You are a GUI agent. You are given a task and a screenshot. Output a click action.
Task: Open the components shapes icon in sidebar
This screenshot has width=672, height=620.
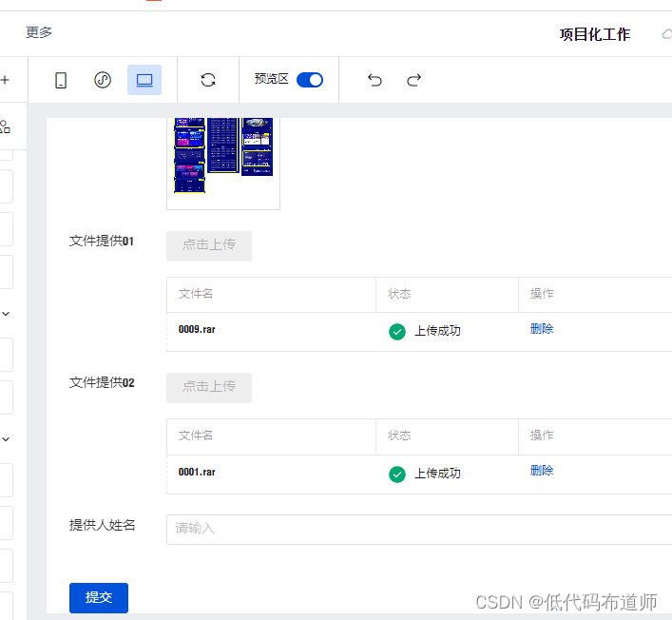click(x=5, y=126)
